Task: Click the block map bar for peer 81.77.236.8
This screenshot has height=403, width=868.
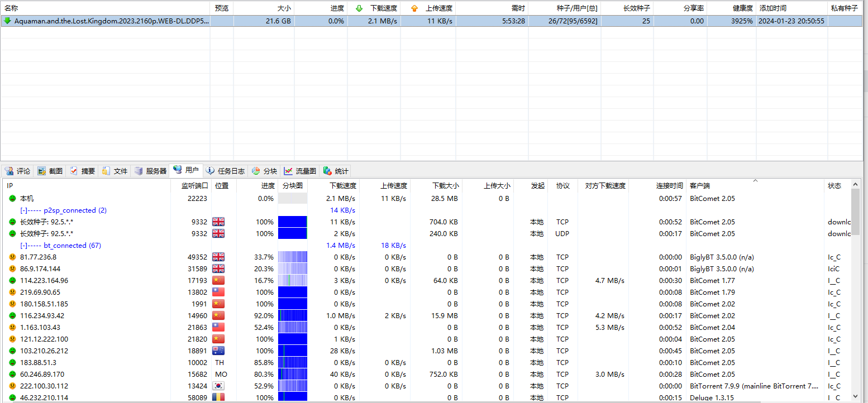Action: coord(293,257)
